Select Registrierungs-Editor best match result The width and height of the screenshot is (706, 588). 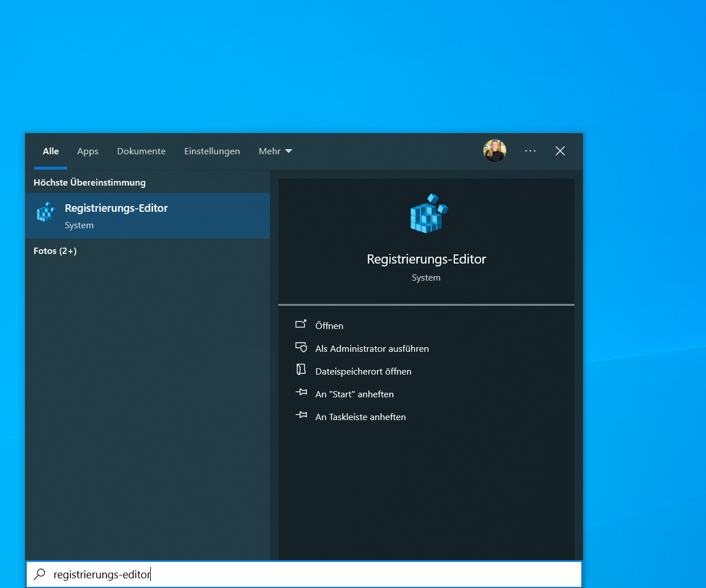[147, 216]
